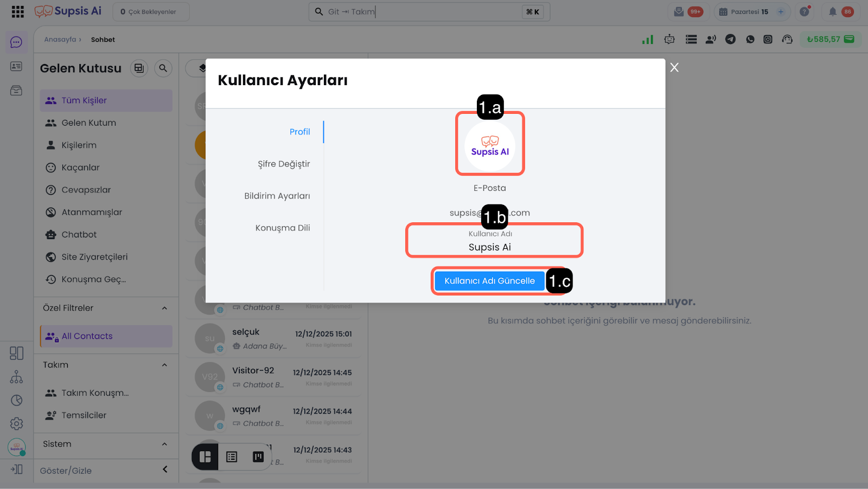Switch to the kanban board view
This screenshot has width=868, height=489.
[x=258, y=457]
